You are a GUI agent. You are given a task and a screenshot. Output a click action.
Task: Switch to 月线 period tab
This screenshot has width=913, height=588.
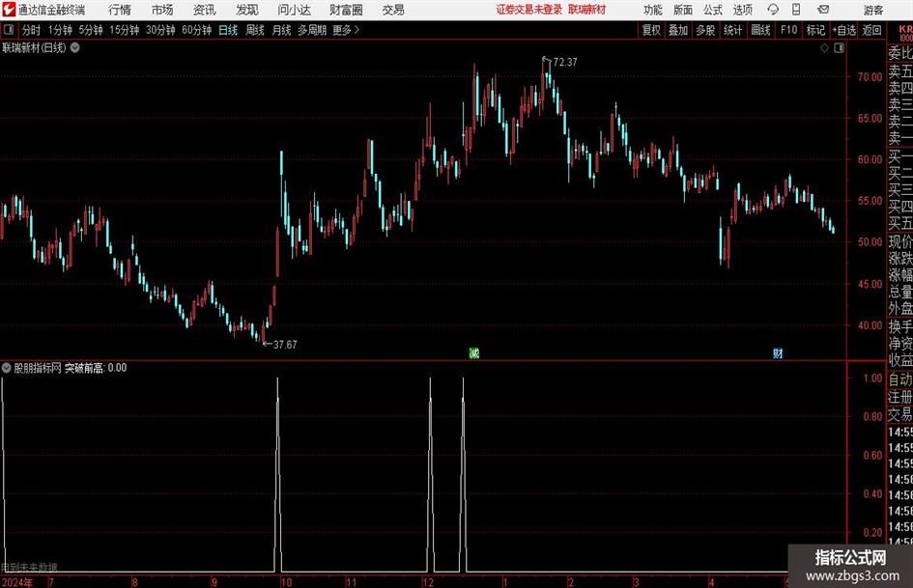click(282, 30)
